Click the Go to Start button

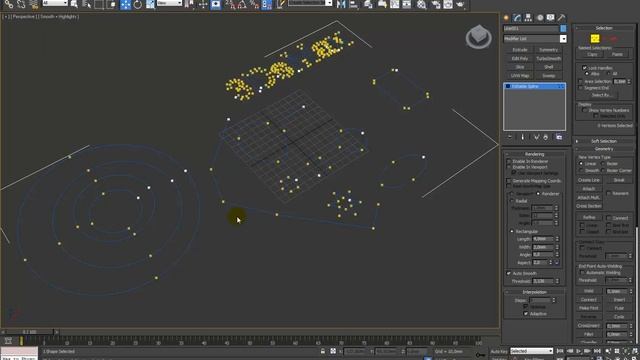(x=560, y=351)
